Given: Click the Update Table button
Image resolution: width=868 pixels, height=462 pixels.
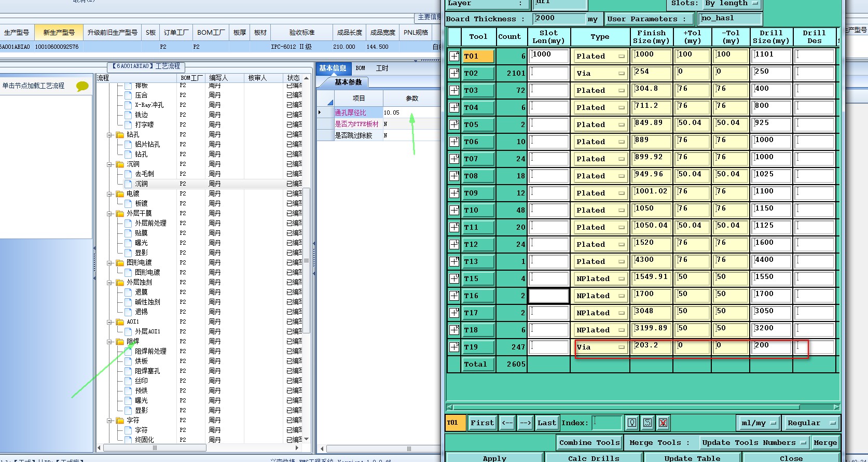Looking at the screenshot, I should click(692, 458).
